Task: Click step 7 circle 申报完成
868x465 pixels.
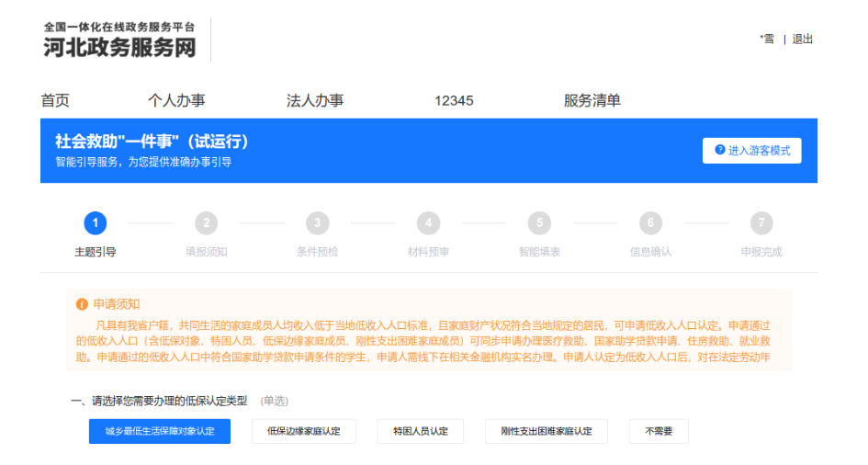Action: tap(761, 223)
